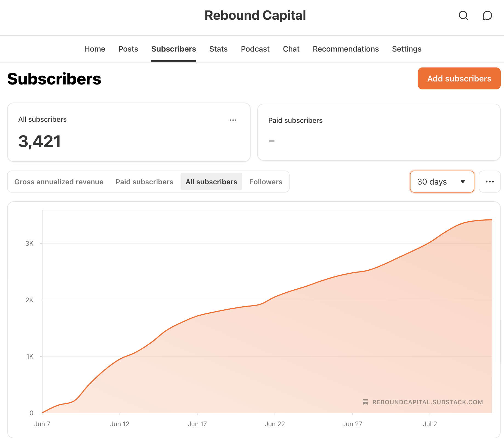The image size is (504, 441).
Task: Open the ellipsis menu beside the 30 days filter
Action: click(490, 182)
